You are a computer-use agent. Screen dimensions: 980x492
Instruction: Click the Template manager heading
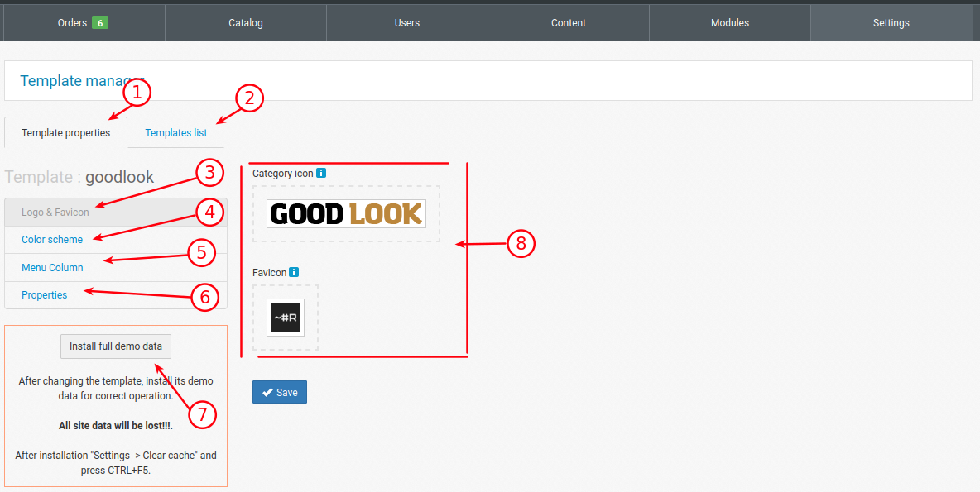[82, 80]
